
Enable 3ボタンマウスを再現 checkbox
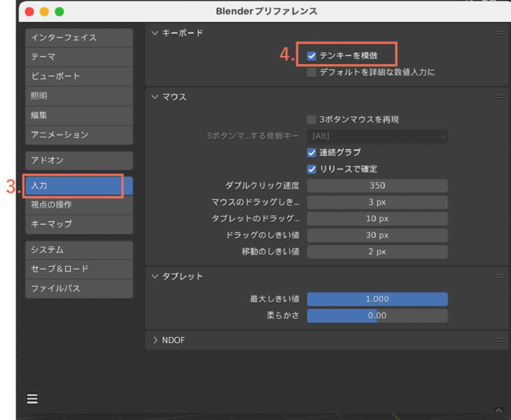pos(311,120)
